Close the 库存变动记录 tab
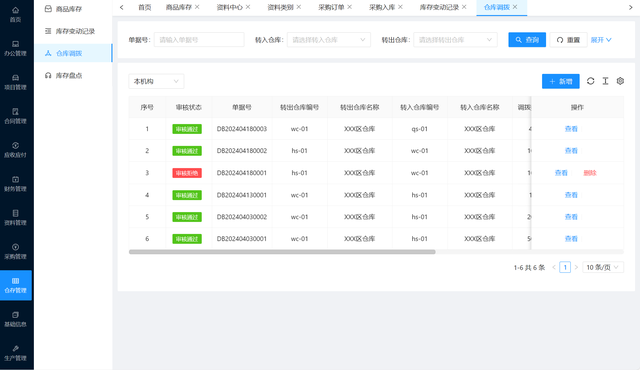 coord(464,7)
